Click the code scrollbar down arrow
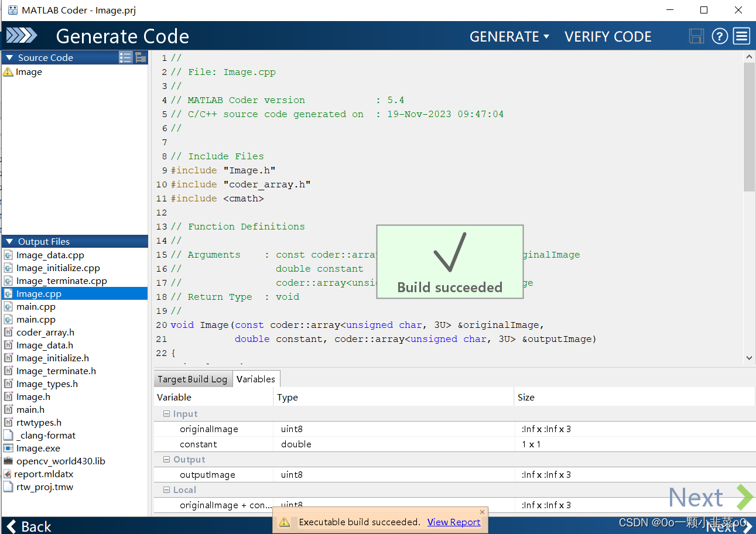The height and width of the screenshot is (534, 756). [x=749, y=358]
